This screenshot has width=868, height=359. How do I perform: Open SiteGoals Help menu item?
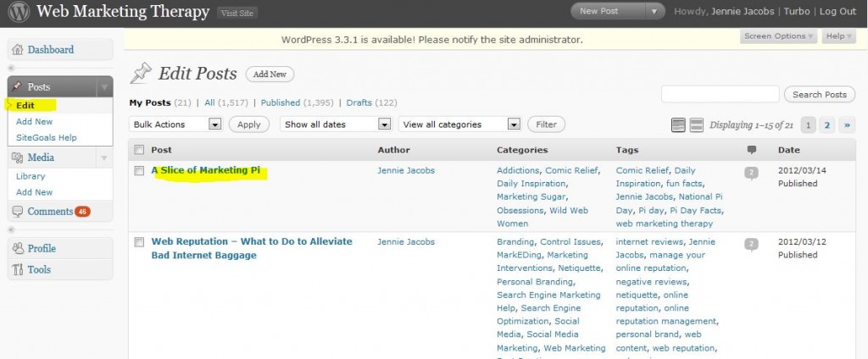47,137
